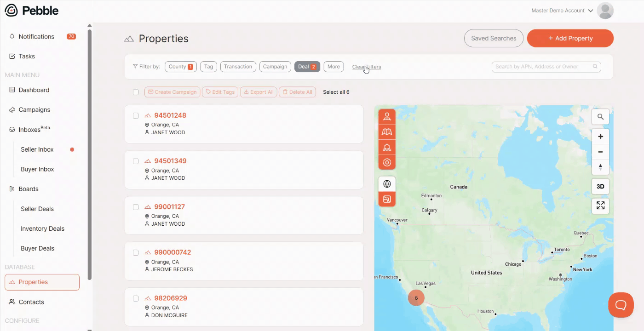Open the Inboxes Beta menu item
Viewport: 644px width, 331px height.
(34, 130)
